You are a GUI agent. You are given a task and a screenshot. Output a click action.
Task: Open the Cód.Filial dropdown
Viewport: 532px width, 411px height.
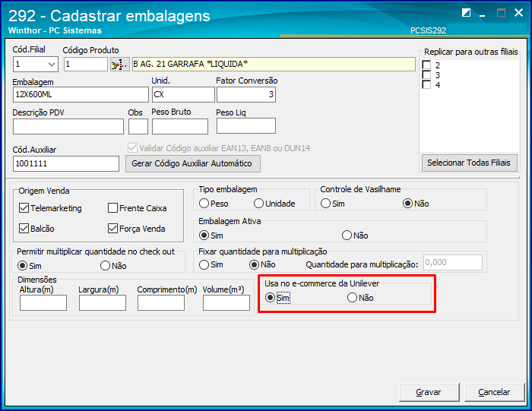click(52, 64)
